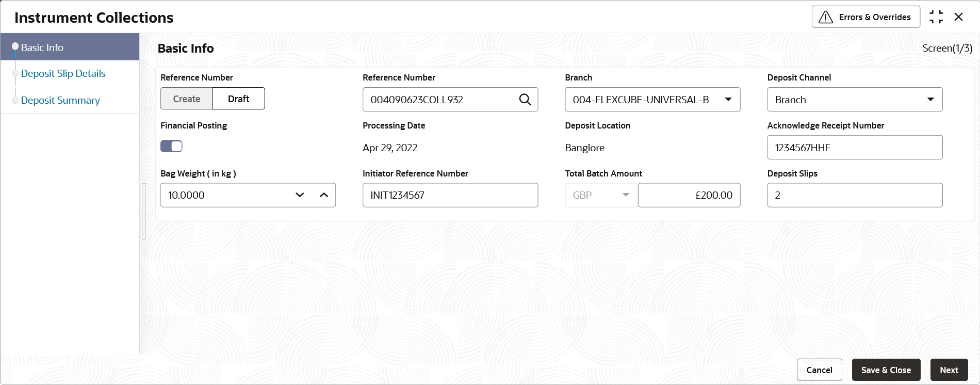Decrease Bag Weight with down chevron

coord(300,195)
